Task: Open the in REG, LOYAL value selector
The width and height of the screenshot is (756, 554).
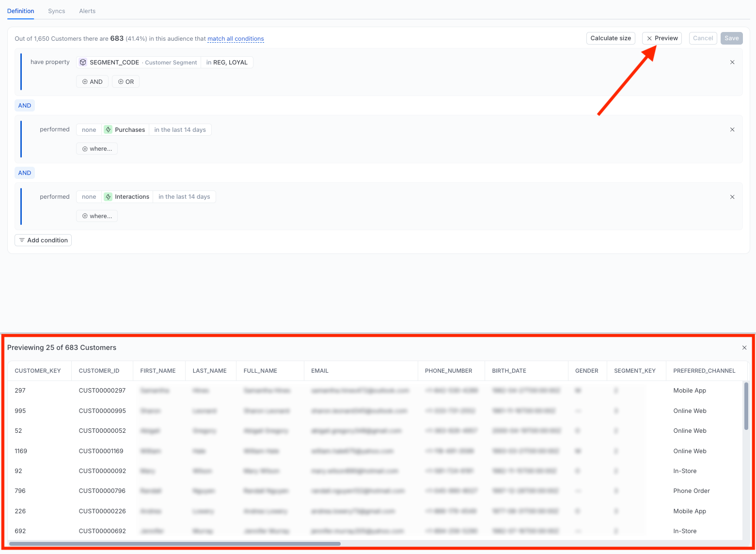Action: click(x=227, y=62)
